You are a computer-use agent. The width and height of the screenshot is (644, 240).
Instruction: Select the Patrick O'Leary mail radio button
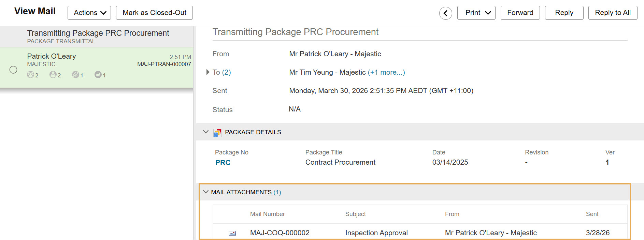(x=13, y=70)
